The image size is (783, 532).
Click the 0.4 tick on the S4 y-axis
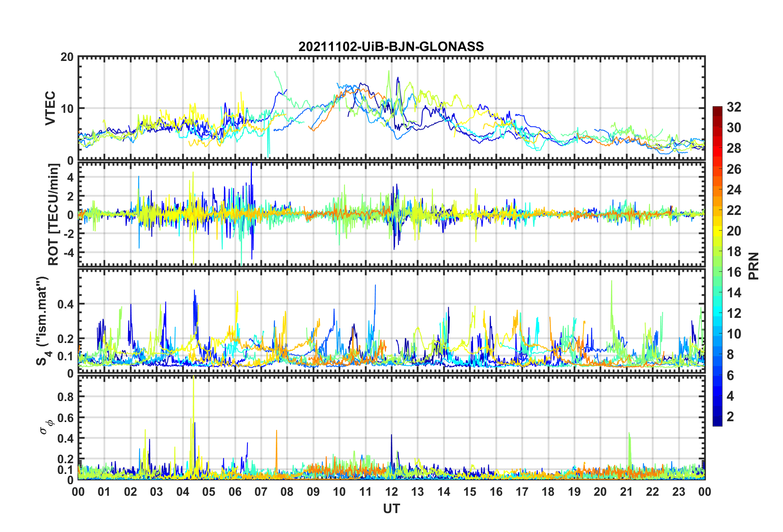(65, 304)
